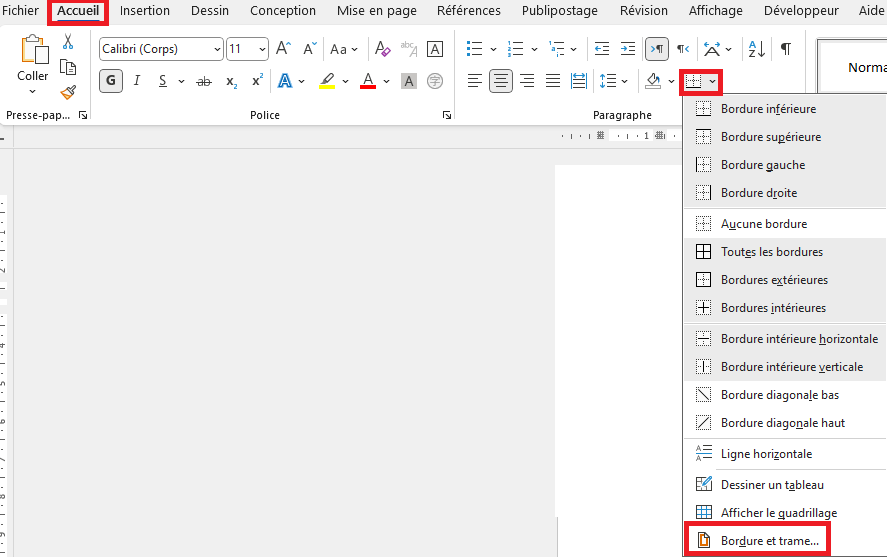The width and height of the screenshot is (887, 557).
Task: Toggle italic I button
Action: [x=136, y=81]
